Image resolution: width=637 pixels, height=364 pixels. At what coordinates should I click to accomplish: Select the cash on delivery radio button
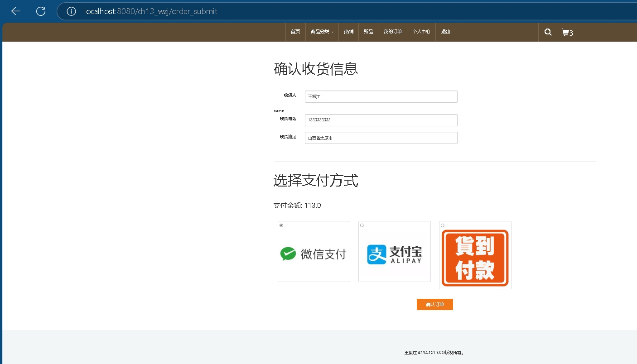(443, 225)
